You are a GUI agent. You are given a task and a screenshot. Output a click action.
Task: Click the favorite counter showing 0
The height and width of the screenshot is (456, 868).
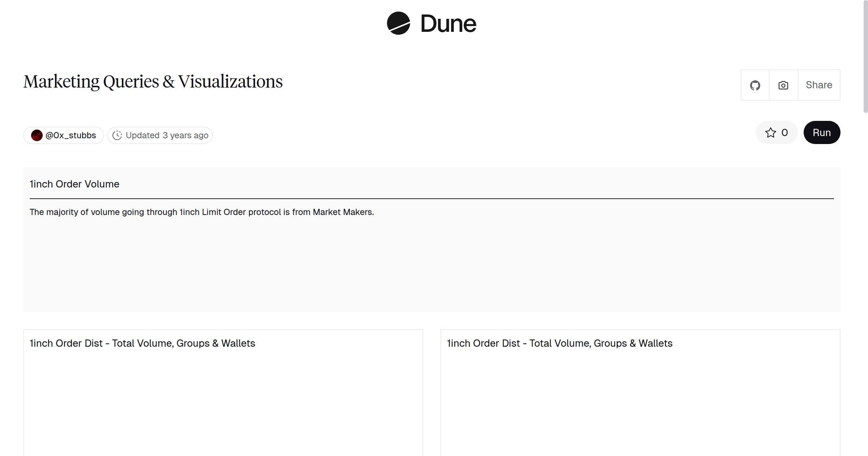tap(784, 132)
